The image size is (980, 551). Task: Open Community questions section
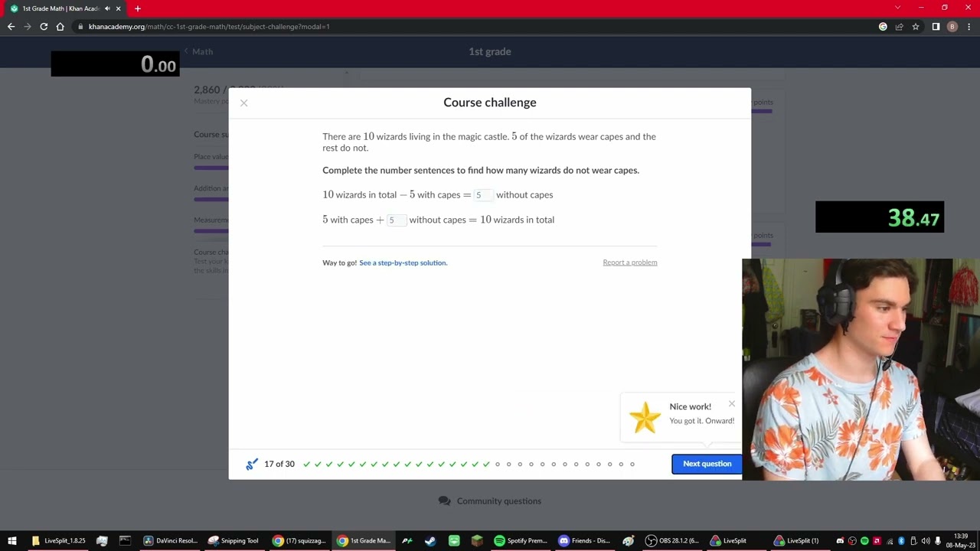tap(490, 501)
